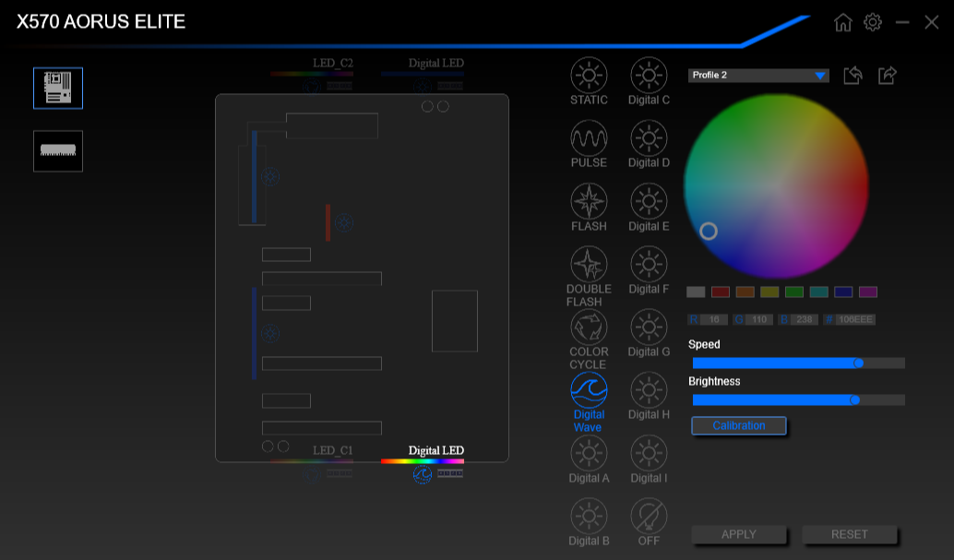Open the Profile 2 dropdown
The height and width of the screenshot is (560, 954).
point(758,75)
